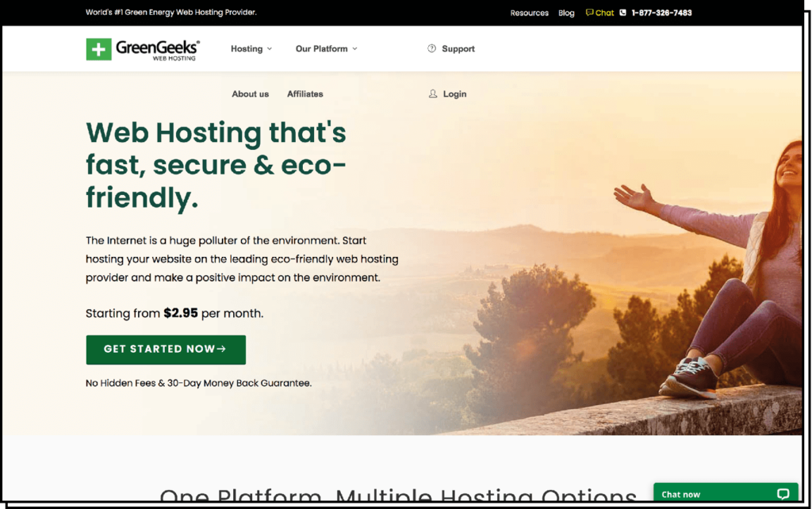Viewport: 812px width, 509px height.
Task: Click the phone icon beside the number
Action: point(623,13)
